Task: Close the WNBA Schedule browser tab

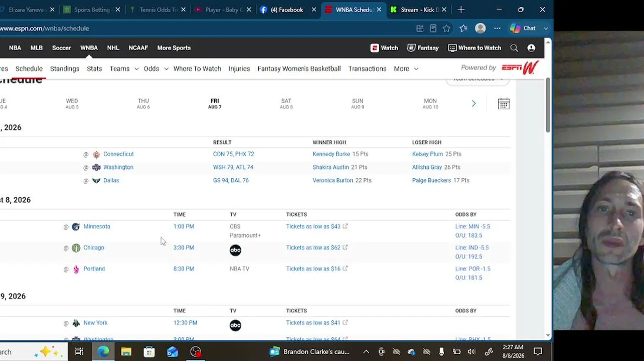Action: pyautogui.click(x=379, y=10)
